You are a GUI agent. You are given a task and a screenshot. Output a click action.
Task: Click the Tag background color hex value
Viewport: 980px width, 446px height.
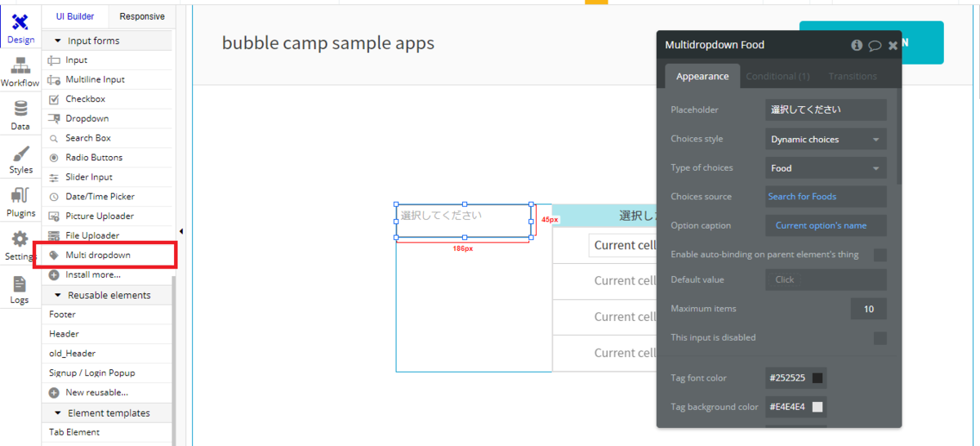click(x=787, y=407)
